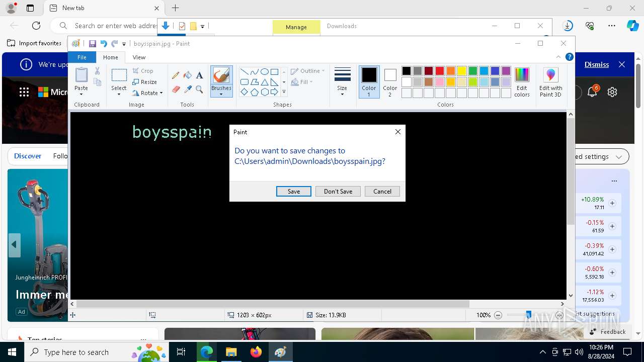
Task: Pick the red color swatch
Action: coord(440,71)
